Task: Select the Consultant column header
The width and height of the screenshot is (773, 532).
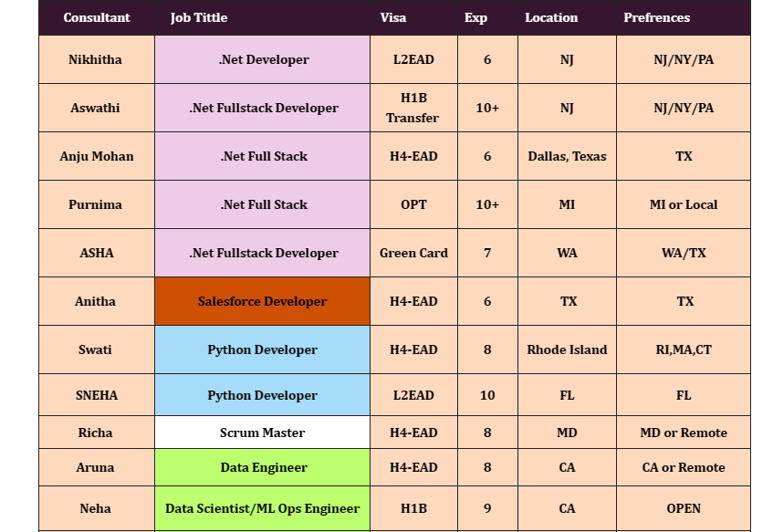Action: point(96,17)
